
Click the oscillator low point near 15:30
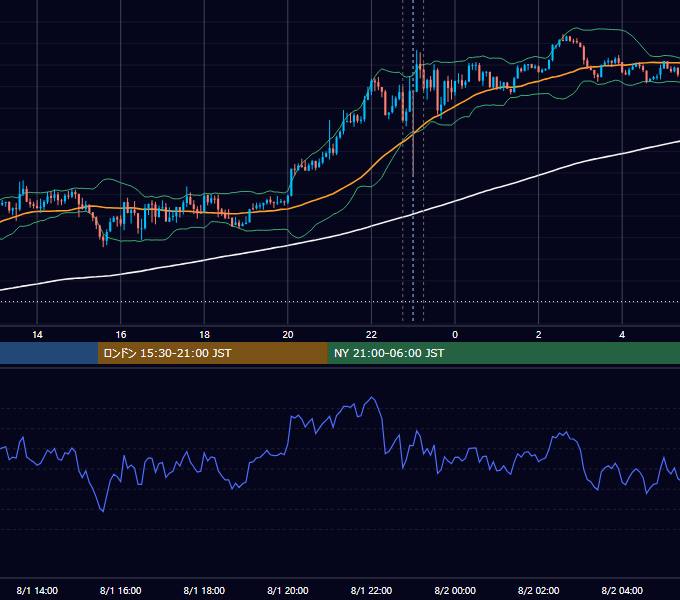(x=103, y=511)
